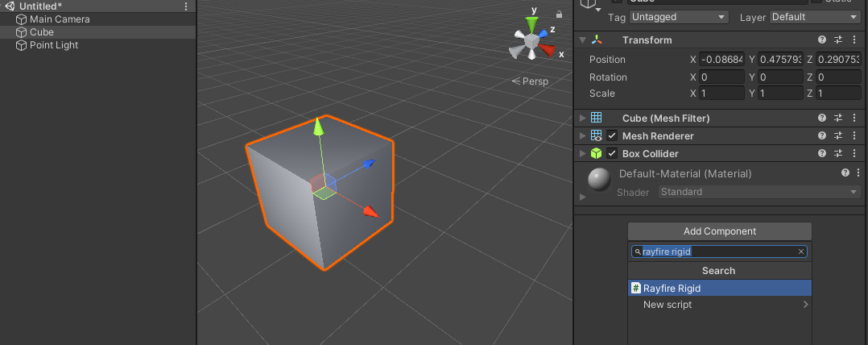Image resolution: width=868 pixels, height=345 pixels.
Task: Open the Tag dropdown showing Untagged
Action: (679, 17)
